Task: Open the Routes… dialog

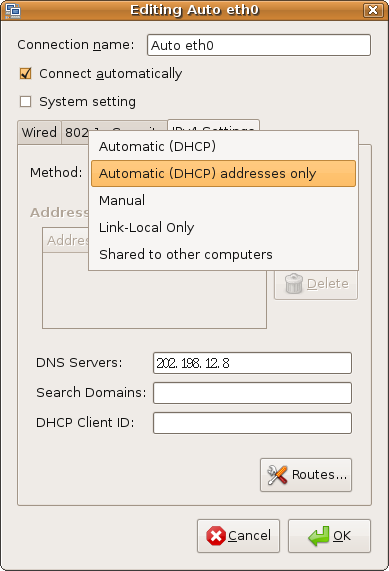Action: (x=306, y=475)
